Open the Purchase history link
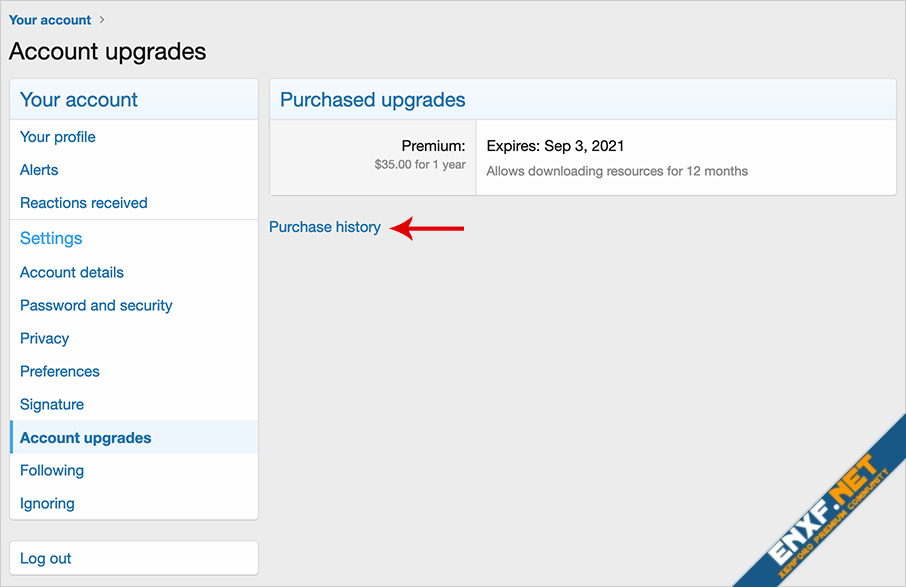The height and width of the screenshot is (587, 906). (x=325, y=227)
